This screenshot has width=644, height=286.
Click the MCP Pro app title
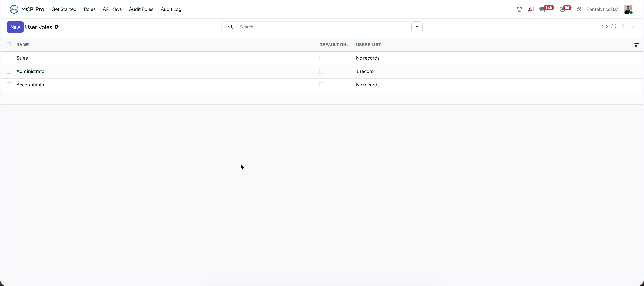click(x=33, y=9)
